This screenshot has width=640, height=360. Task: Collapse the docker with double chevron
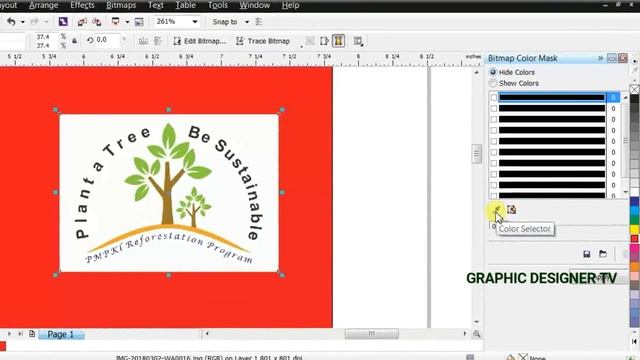point(600,58)
